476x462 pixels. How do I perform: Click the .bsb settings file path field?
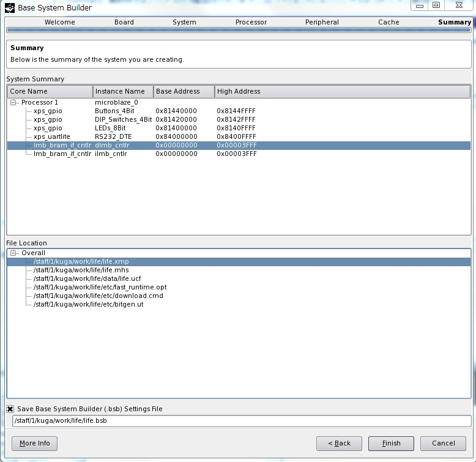(x=242, y=421)
